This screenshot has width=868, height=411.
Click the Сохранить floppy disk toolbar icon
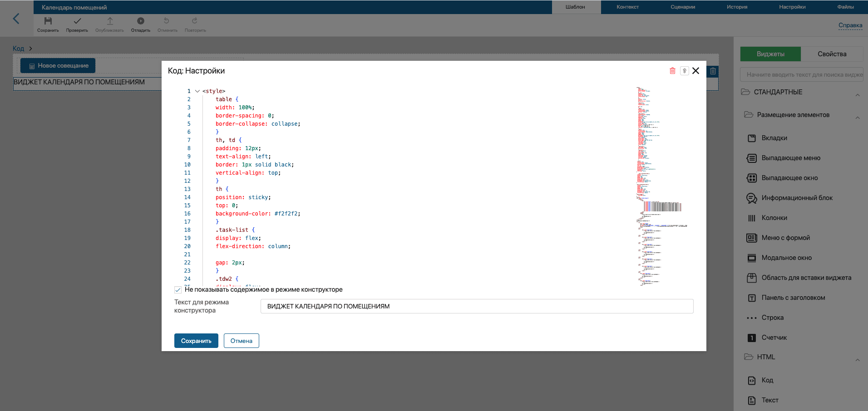click(48, 21)
